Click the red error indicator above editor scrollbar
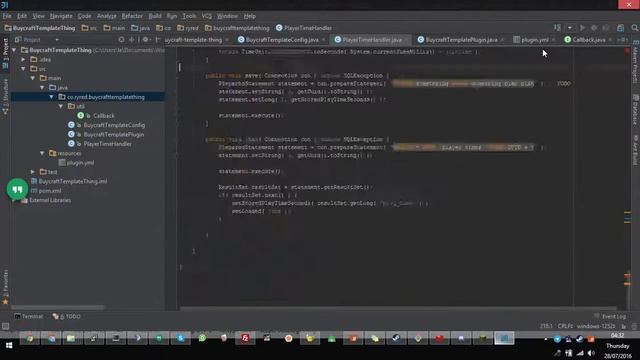 tap(627, 51)
